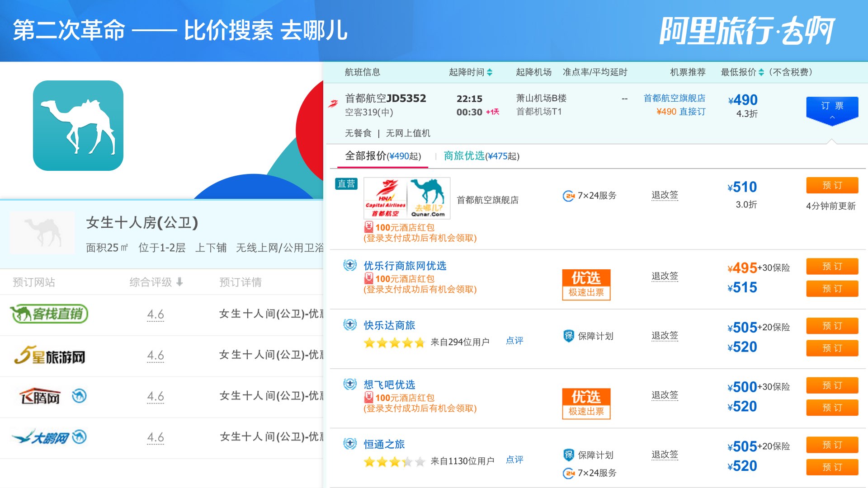Click the five-star rating for 快乐达商旅
The image size is (868, 488).
pyautogui.click(x=394, y=343)
